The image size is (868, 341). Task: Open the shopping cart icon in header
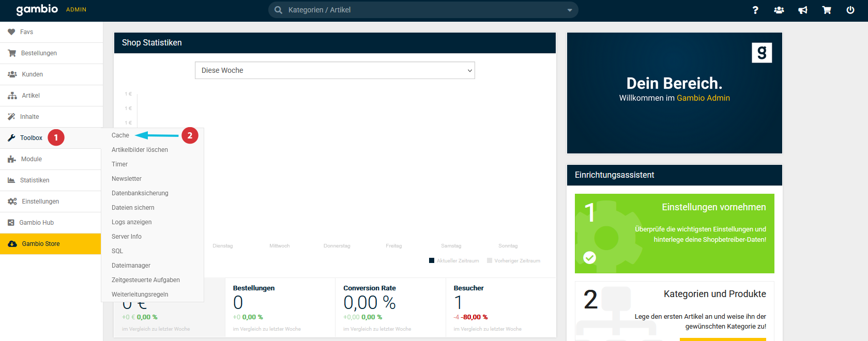(827, 10)
